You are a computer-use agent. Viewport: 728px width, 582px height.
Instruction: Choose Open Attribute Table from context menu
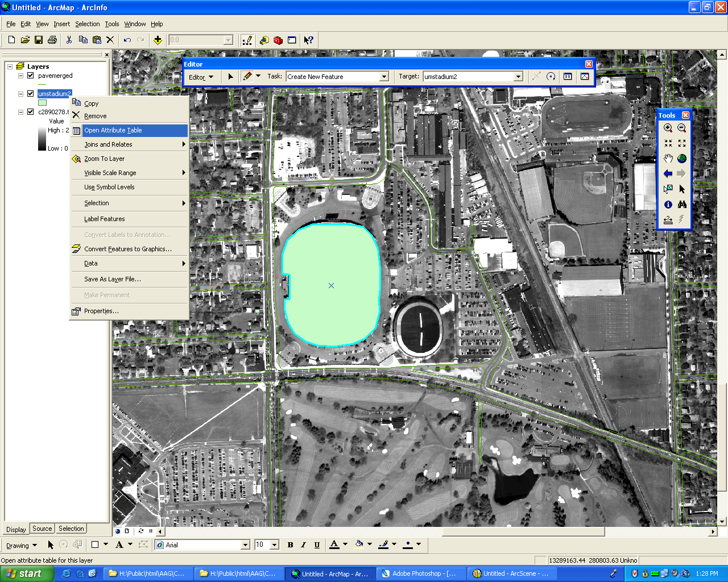[x=113, y=130]
